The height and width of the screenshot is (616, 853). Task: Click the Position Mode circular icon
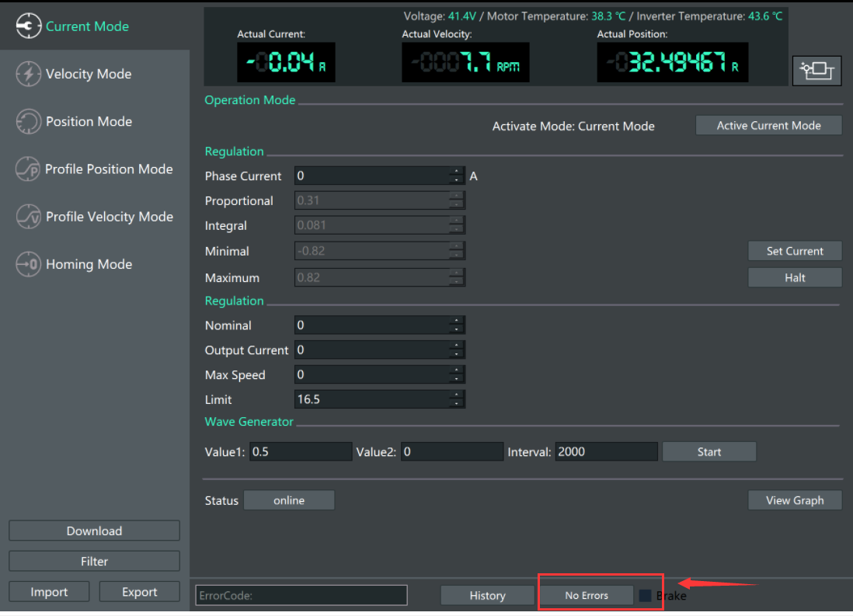pos(28,121)
